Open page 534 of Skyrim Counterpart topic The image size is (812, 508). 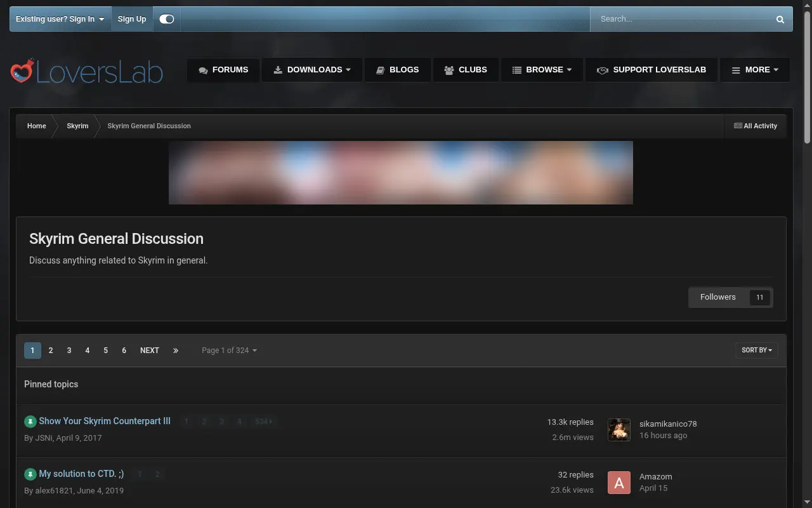tap(263, 422)
